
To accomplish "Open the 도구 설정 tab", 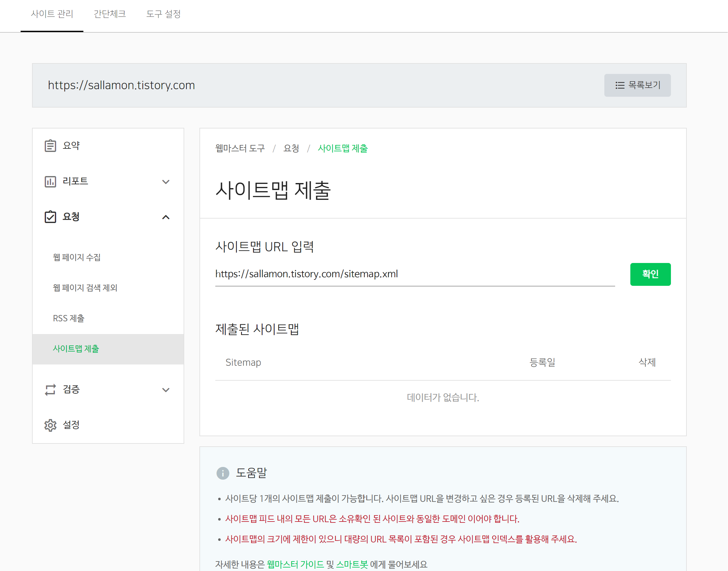I will (x=163, y=14).
